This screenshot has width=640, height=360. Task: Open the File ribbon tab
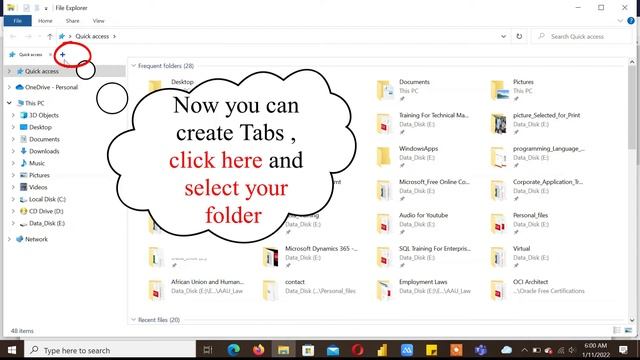click(x=18, y=20)
